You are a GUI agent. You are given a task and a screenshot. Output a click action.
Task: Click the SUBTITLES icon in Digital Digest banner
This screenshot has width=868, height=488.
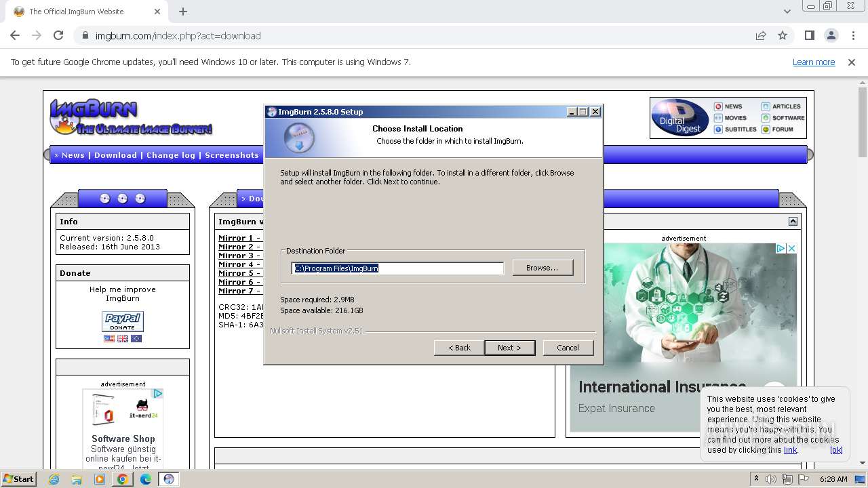coord(718,129)
